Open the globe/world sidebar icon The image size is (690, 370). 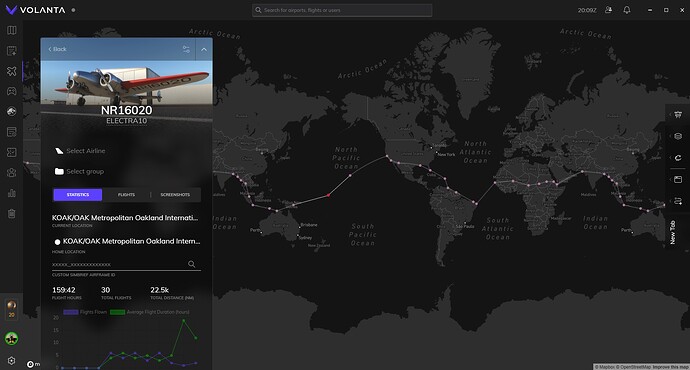[12, 111]
